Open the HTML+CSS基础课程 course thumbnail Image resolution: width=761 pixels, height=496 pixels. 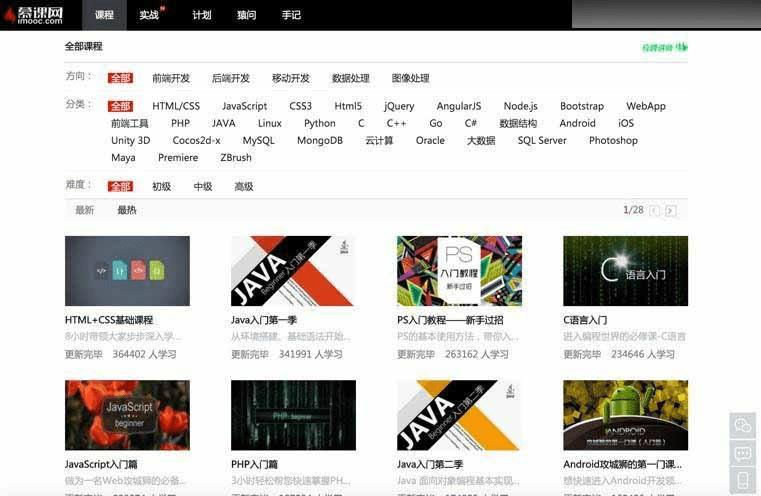(127, 271)
